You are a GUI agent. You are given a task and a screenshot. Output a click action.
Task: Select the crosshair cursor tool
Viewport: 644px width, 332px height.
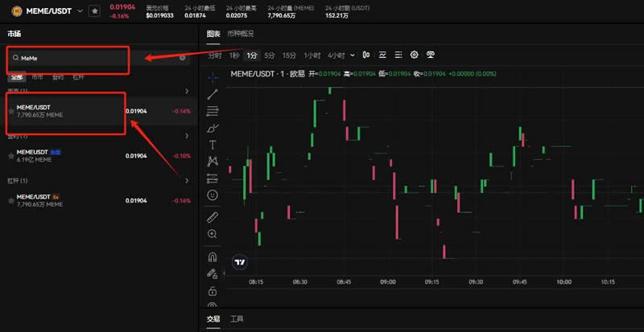pos(213,76)
